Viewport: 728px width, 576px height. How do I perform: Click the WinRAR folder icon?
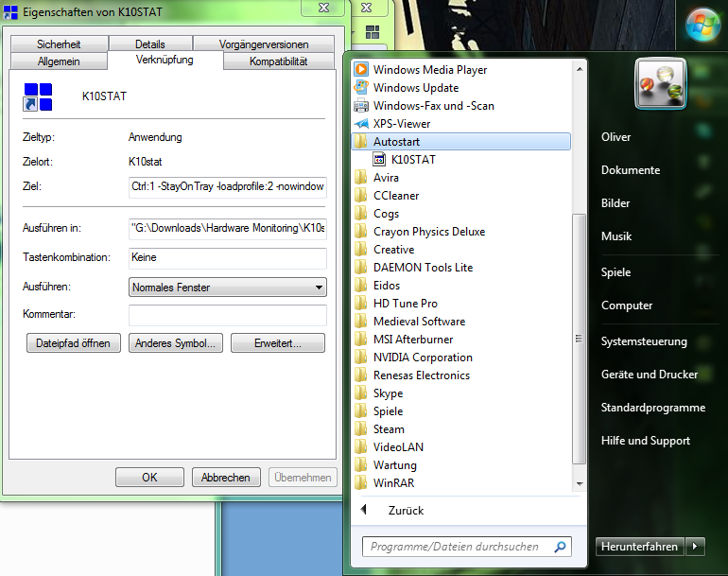click(360, 483)
